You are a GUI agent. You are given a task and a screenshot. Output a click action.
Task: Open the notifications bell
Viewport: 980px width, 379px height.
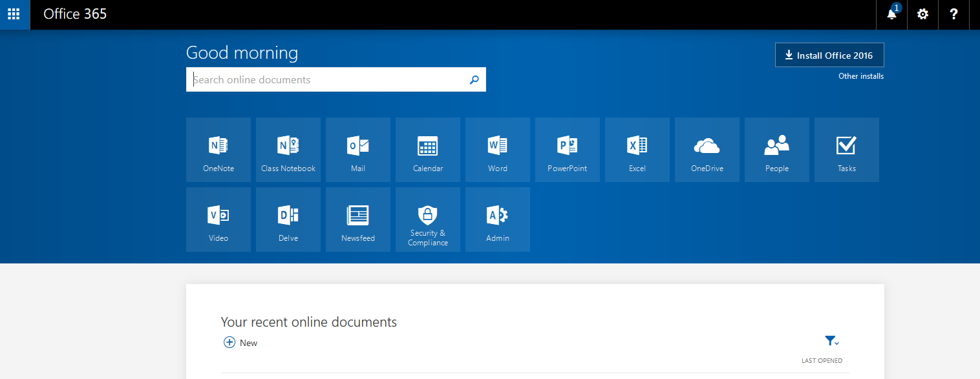click(x=892, y=14)
